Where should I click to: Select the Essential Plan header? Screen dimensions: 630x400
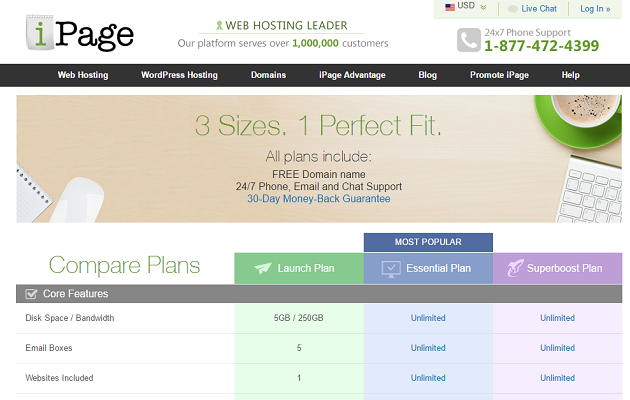click(x=428, y=268)
